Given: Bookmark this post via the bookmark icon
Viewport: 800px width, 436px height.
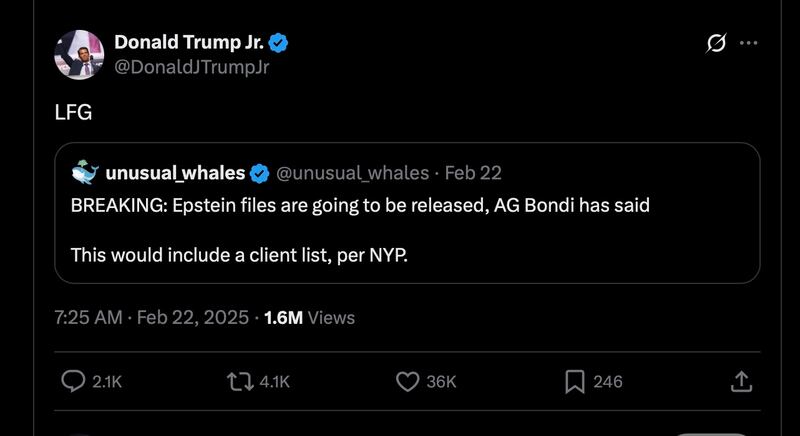Looking at the screenshot, I should [x=575, y=381].
